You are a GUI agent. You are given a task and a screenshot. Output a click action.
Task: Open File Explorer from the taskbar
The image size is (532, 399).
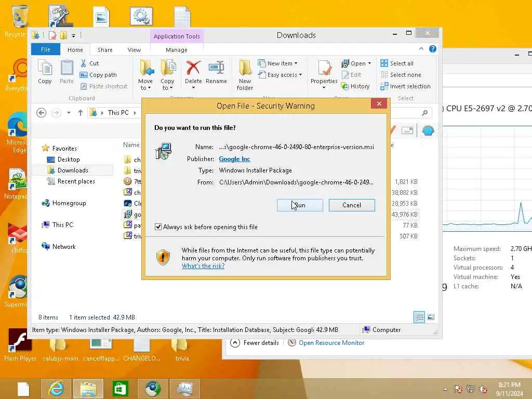[88, 388]
